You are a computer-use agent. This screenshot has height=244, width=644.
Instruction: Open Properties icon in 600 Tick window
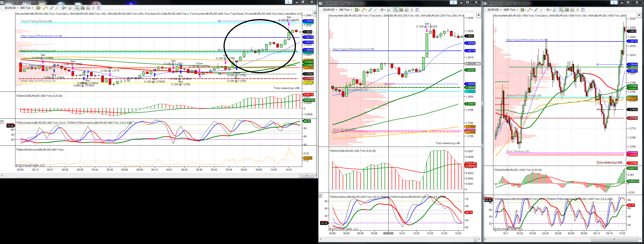point(99,8)
